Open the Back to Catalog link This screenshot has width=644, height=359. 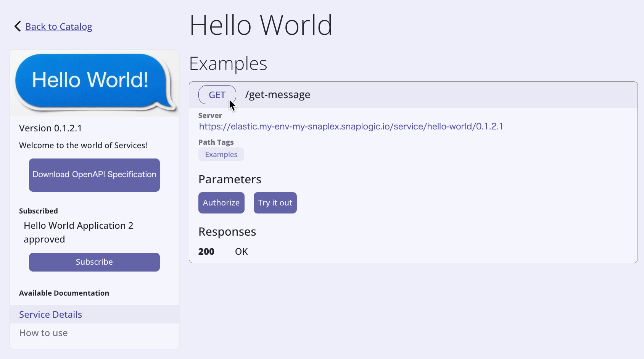58,27
